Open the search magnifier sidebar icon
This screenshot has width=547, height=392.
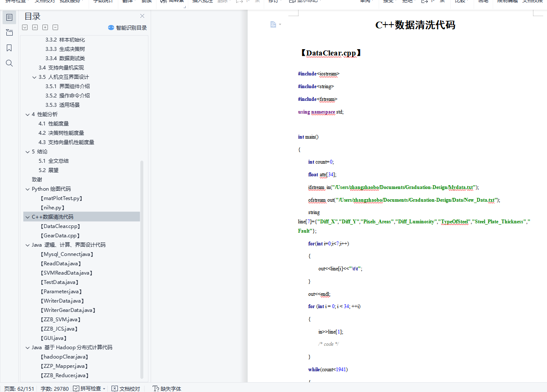(9, 63)
